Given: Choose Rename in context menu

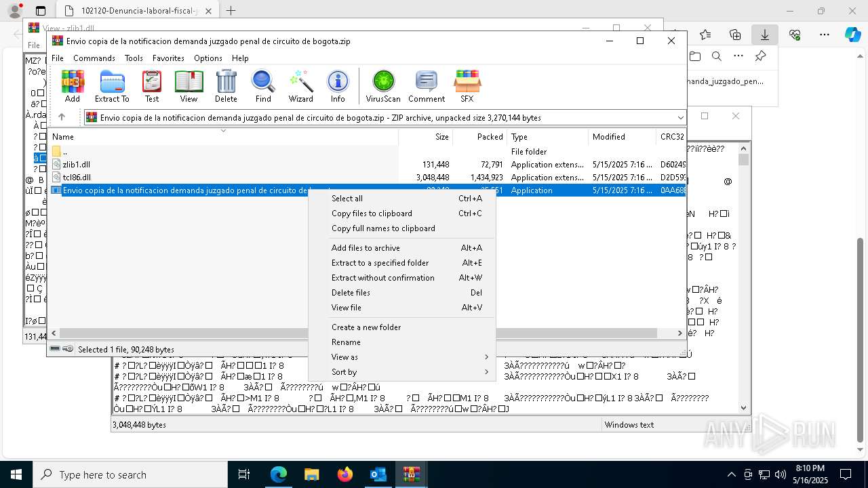Looking at the screenshot, I should (x=402, y=342).
